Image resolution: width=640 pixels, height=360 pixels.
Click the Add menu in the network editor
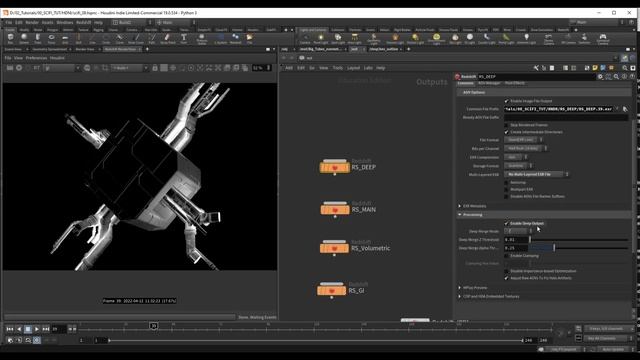tap(289, 68)
